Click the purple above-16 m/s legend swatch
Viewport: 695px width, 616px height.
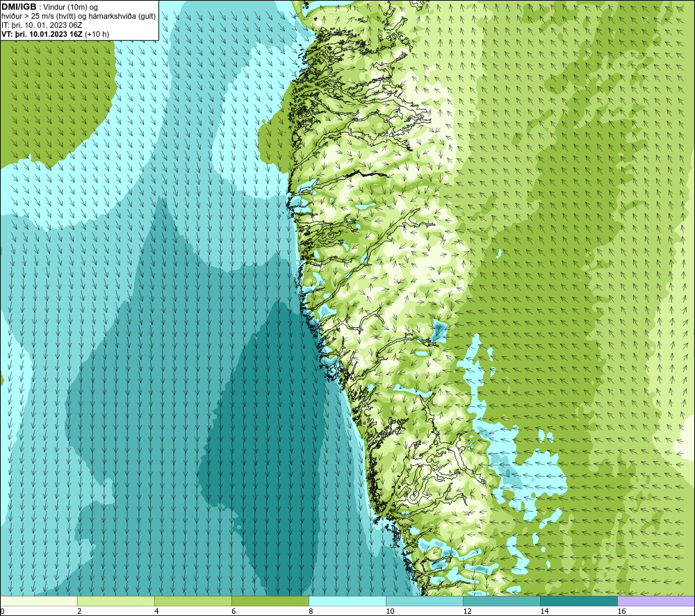coord(656,601)
